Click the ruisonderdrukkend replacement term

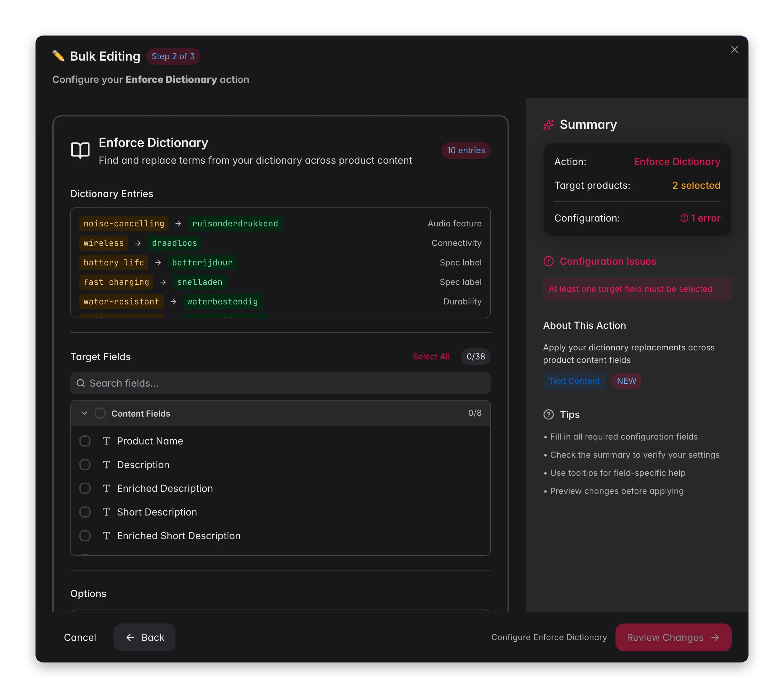[x=235, y=223]
